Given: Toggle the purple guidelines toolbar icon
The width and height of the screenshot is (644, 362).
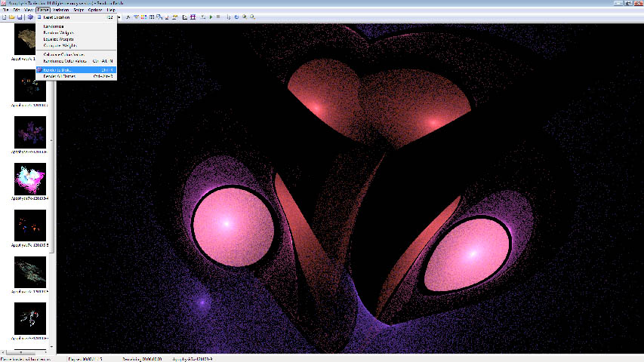Looking at the screenshot, I should tap(193, 17).
